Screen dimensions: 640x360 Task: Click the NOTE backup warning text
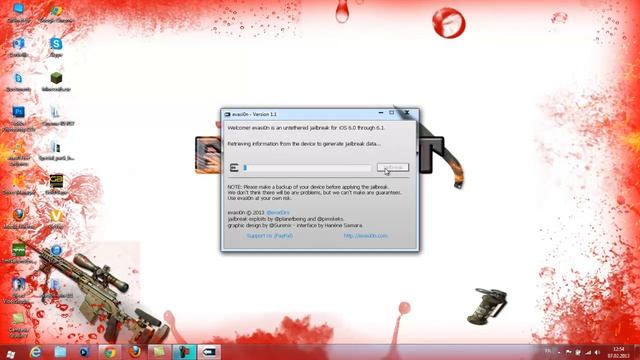[314, 192]
